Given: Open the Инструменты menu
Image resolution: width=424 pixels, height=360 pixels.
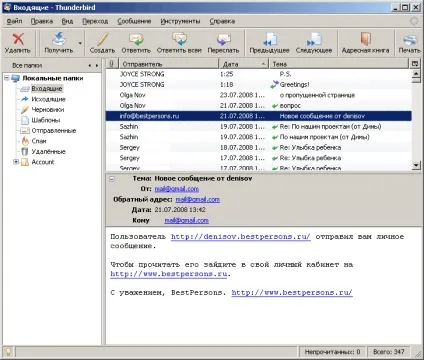Looking at the screenshot, I should coord(180,21).
